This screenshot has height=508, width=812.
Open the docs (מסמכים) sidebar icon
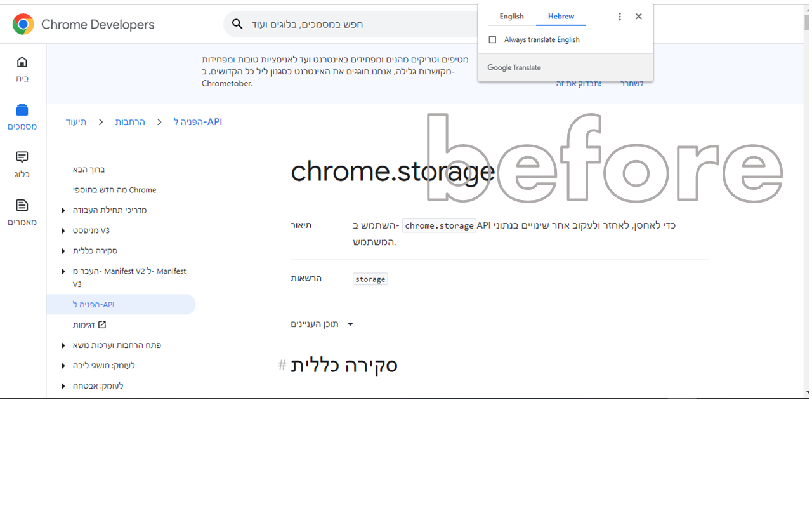tap(22, 110)
